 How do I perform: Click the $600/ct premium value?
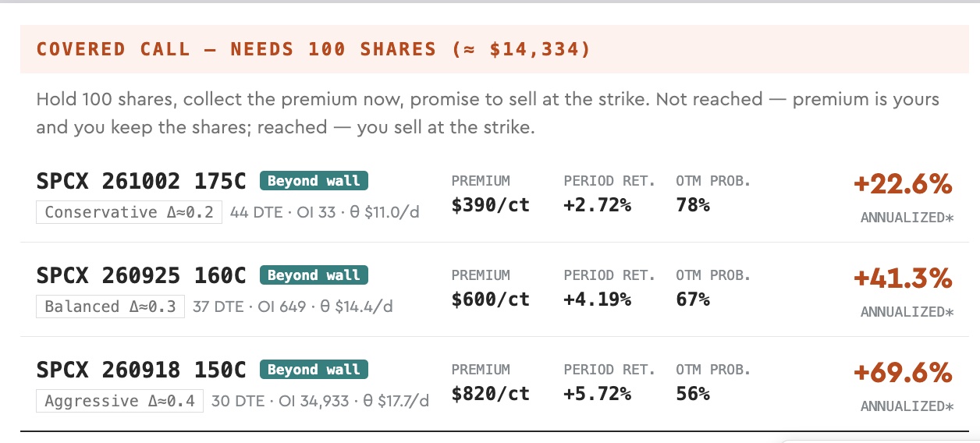(490, 299)
